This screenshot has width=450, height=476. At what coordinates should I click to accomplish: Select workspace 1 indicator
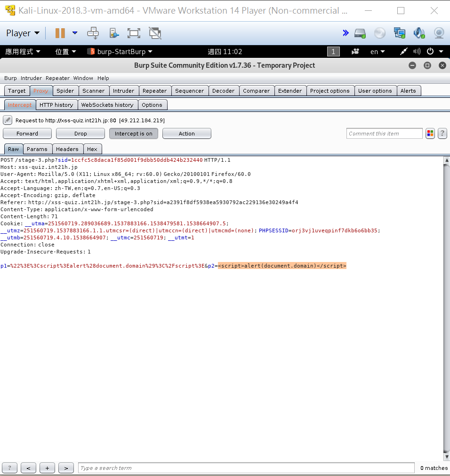(x=333, y=52)
